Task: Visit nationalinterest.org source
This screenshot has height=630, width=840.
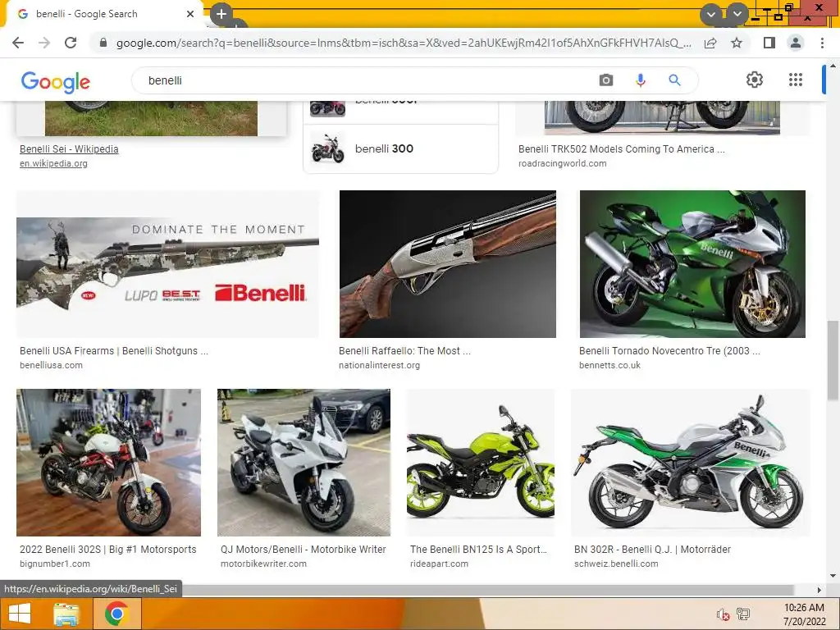Action: pos(379,365)
